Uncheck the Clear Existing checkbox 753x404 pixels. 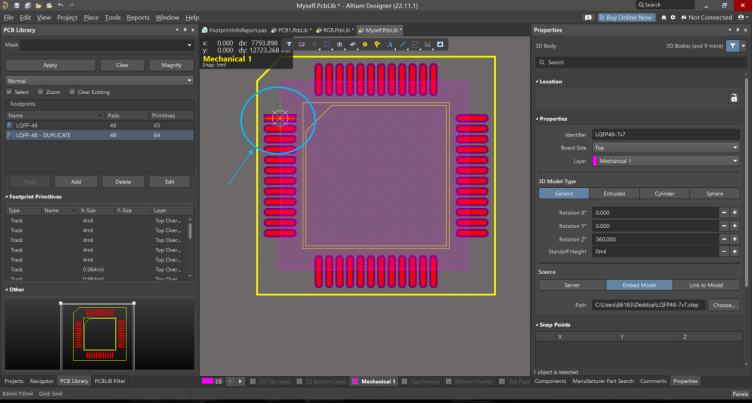coord(72,92)
